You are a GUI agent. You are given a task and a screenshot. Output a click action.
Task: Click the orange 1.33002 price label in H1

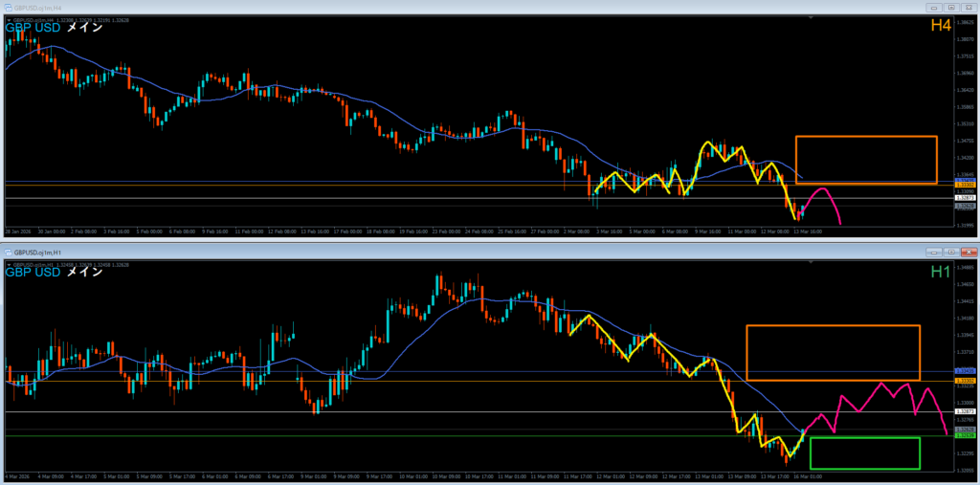click(964, 381)
